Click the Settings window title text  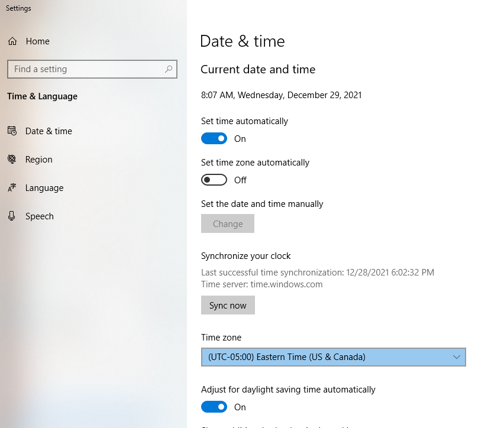coord(18,8)
